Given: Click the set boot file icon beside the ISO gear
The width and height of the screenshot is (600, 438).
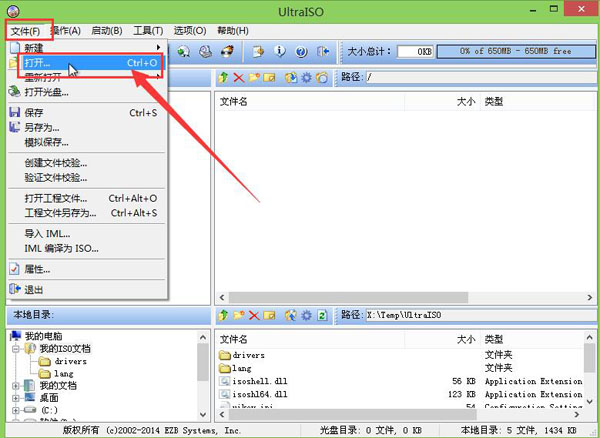Looking at the screenshot, I should pos(322,78).
